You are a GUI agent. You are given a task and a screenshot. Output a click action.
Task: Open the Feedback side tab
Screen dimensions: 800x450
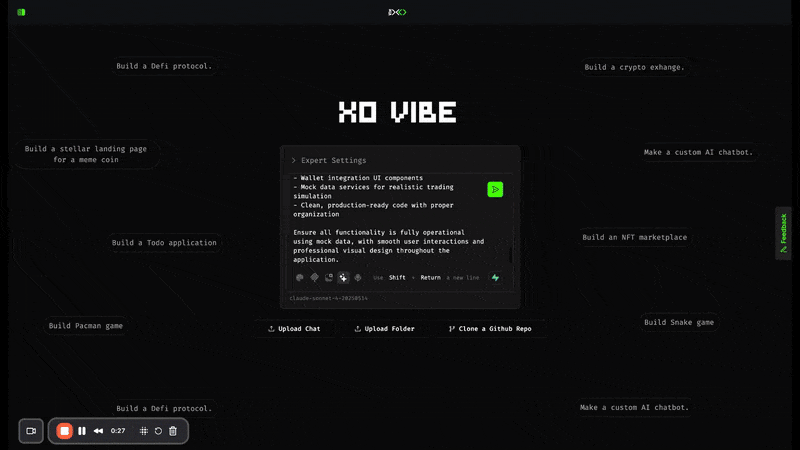tap(783, 233)
